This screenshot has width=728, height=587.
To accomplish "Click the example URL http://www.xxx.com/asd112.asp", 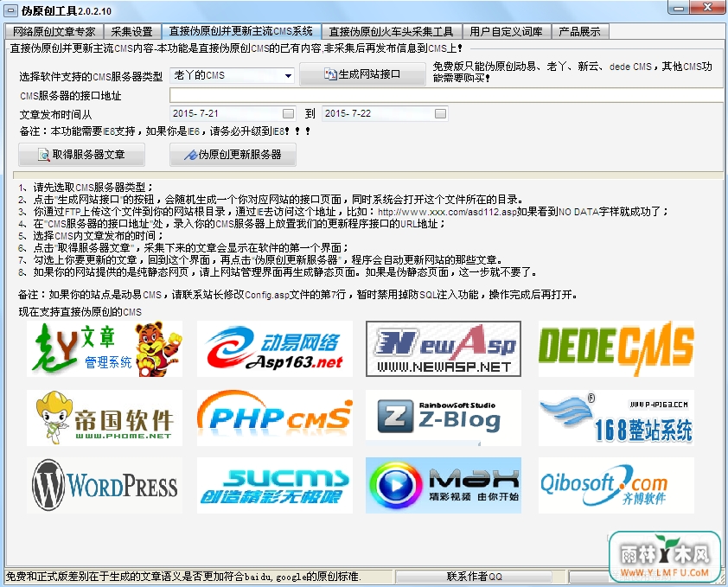I will [x=447, y=212].
